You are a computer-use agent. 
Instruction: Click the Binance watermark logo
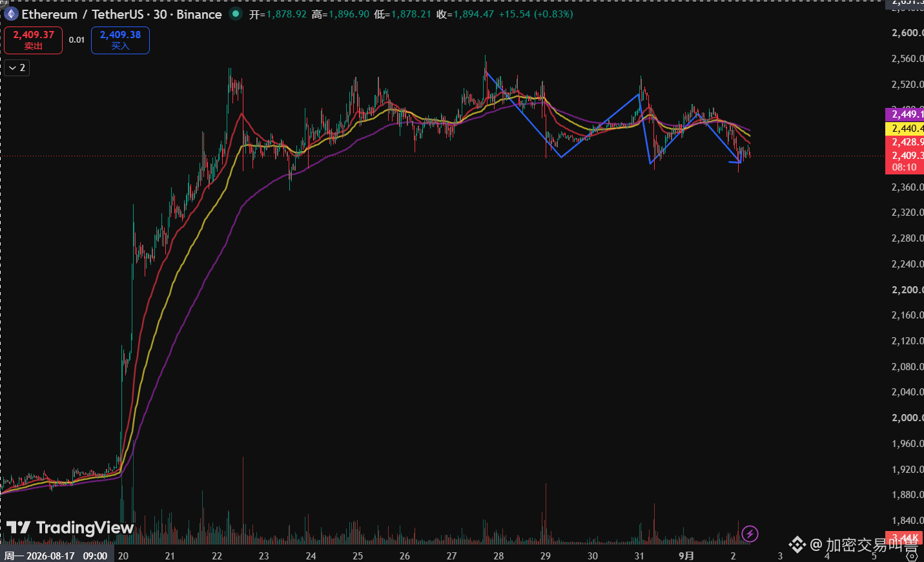797,545
